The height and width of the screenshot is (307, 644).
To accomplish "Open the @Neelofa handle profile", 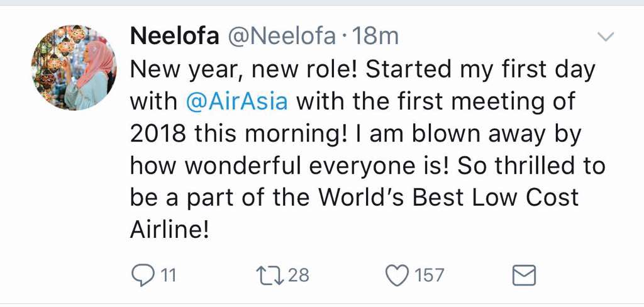I will (x=280, y=36).
